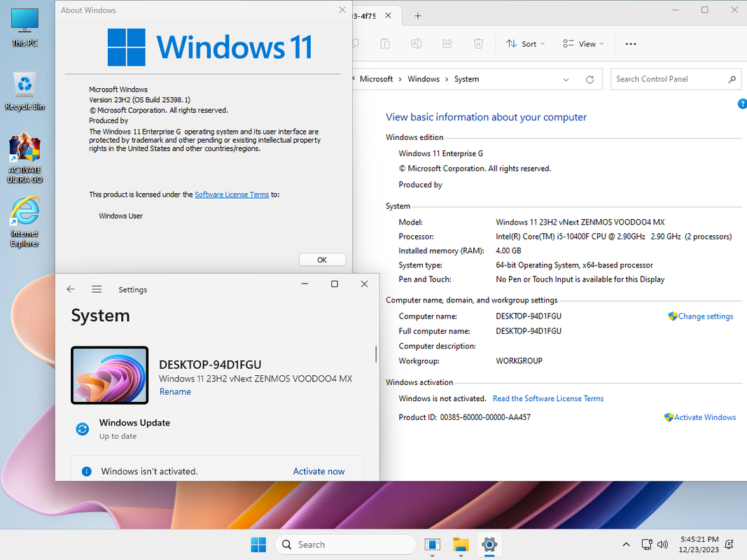Screen dimensions: 747x560
Task: Add a new tab in the window
Action: click(418, 15)
